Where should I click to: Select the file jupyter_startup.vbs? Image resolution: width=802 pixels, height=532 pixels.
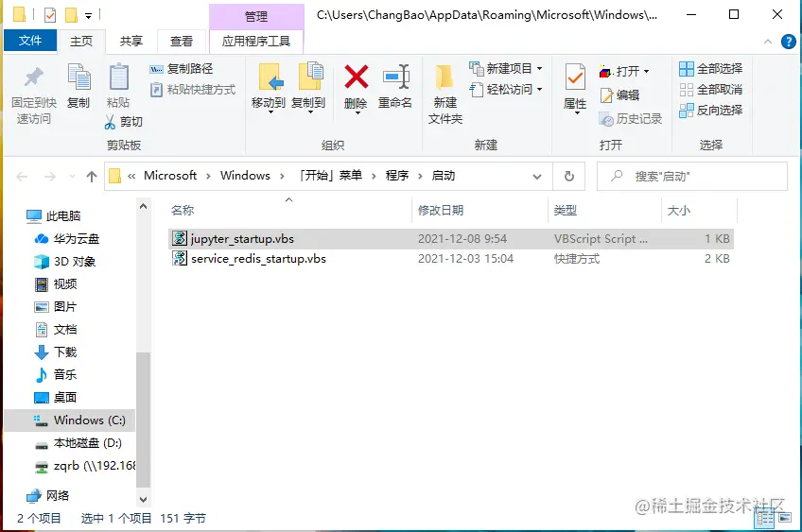pyautogui.click(x=450, y=239)
